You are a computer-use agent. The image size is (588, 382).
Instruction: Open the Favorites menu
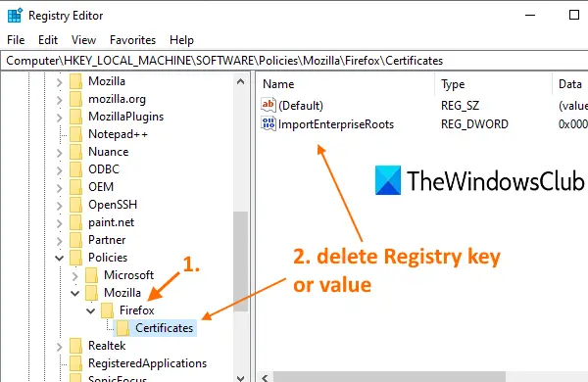132,40
